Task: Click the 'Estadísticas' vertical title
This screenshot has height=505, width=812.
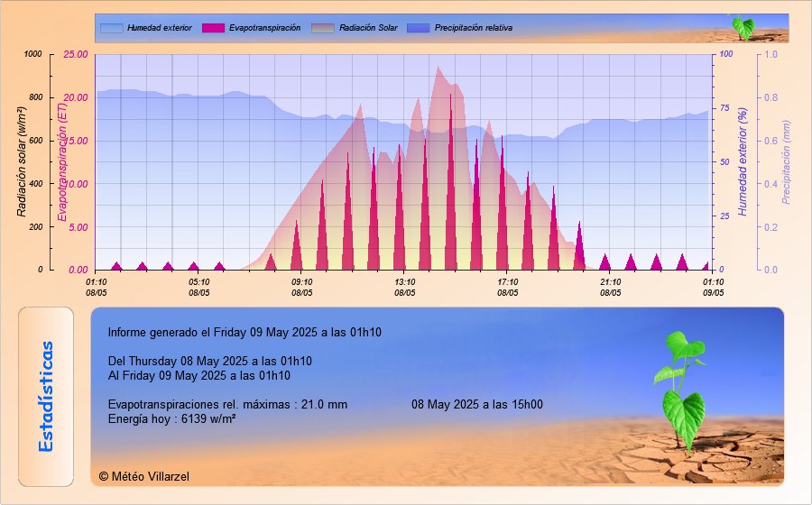Action: [46, 397]
